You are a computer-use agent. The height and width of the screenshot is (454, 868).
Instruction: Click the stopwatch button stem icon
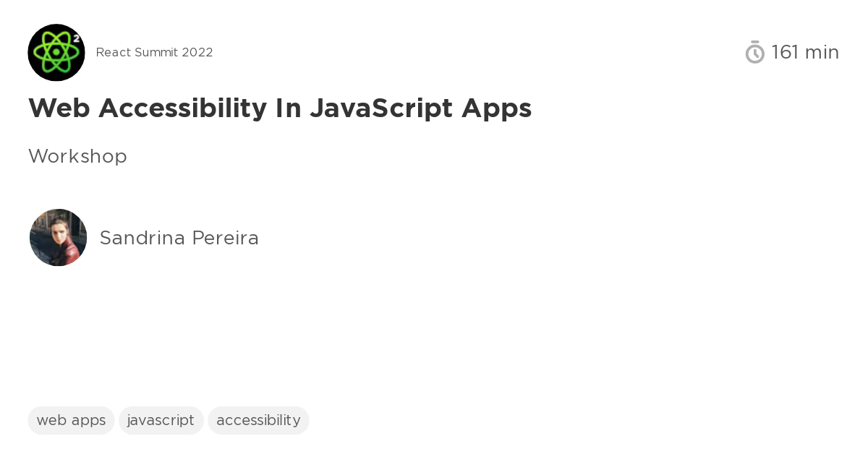[754, 42]
